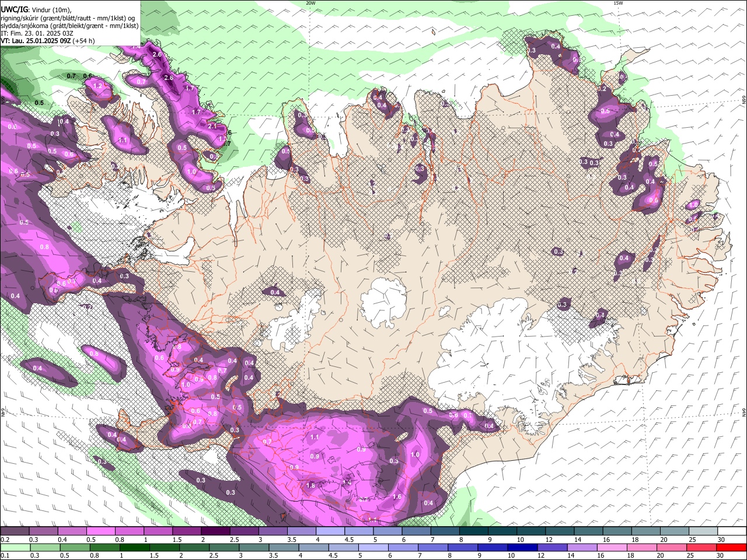Select the bottom legend swatch between 0.3 and 0.5
The height and width of the screenshot is (560, 747).
pos(45,548)
